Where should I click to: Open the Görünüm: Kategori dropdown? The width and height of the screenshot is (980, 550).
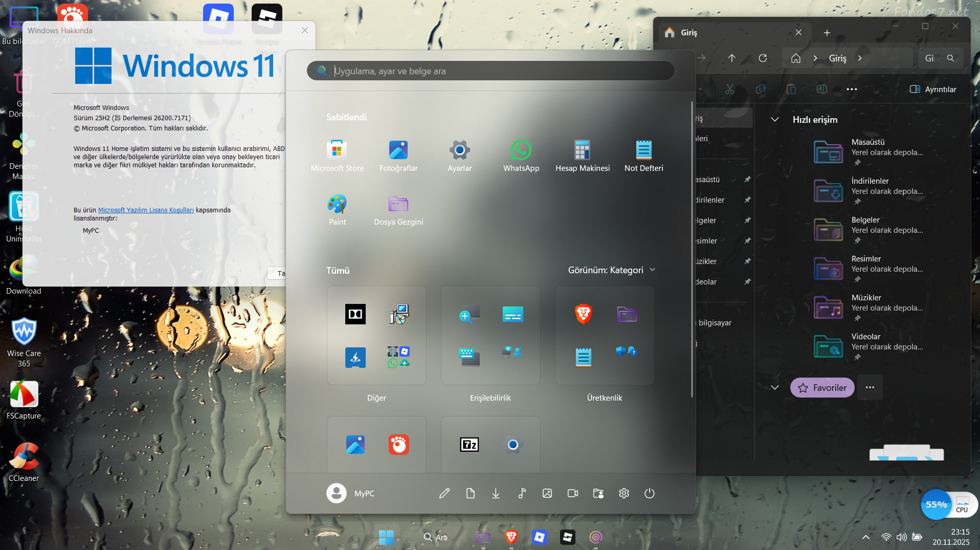612,270
